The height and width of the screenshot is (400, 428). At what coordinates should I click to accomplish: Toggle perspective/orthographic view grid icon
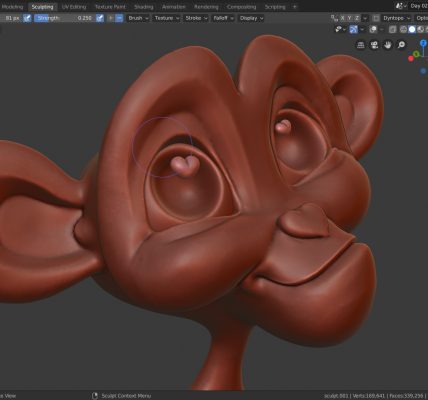360,45
